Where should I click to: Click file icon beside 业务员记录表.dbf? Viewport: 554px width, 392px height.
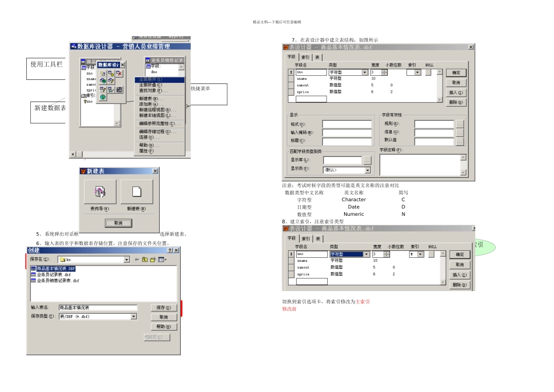click(33, 275)
